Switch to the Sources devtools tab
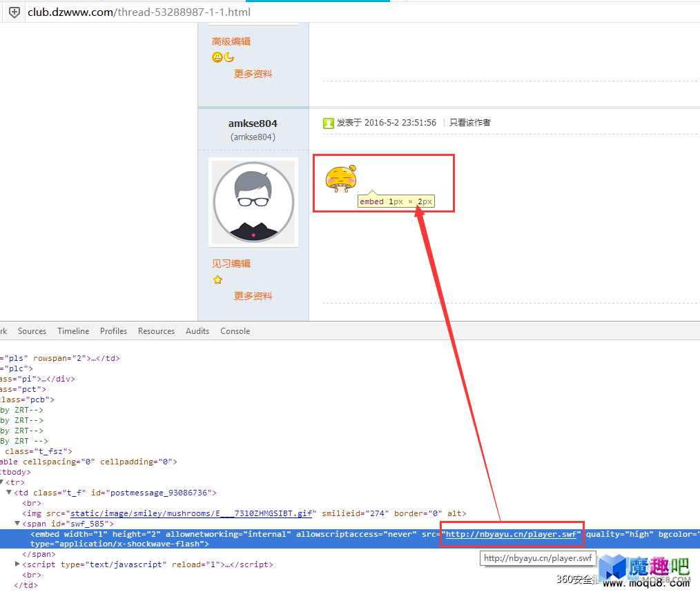700x592 pixels. point(32,331)
